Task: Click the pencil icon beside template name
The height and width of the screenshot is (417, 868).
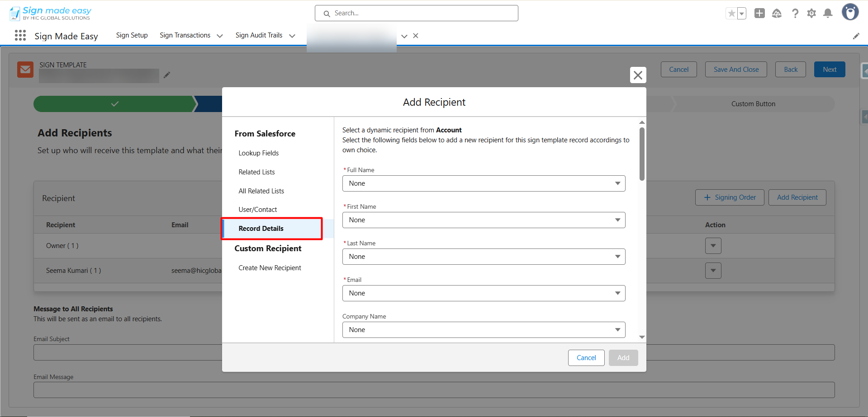Action: point(167,75)
